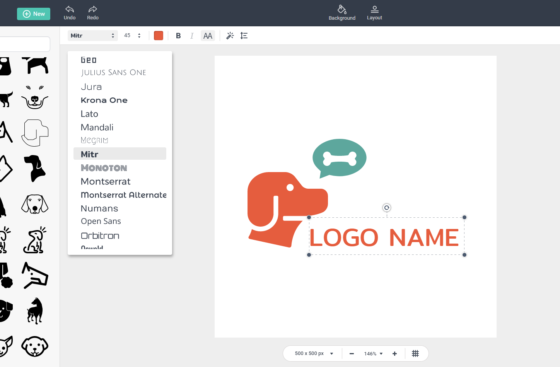Open the 146% zoom level dropdown
This screenshot has height=367, width=560.
[x=373, y=353]
